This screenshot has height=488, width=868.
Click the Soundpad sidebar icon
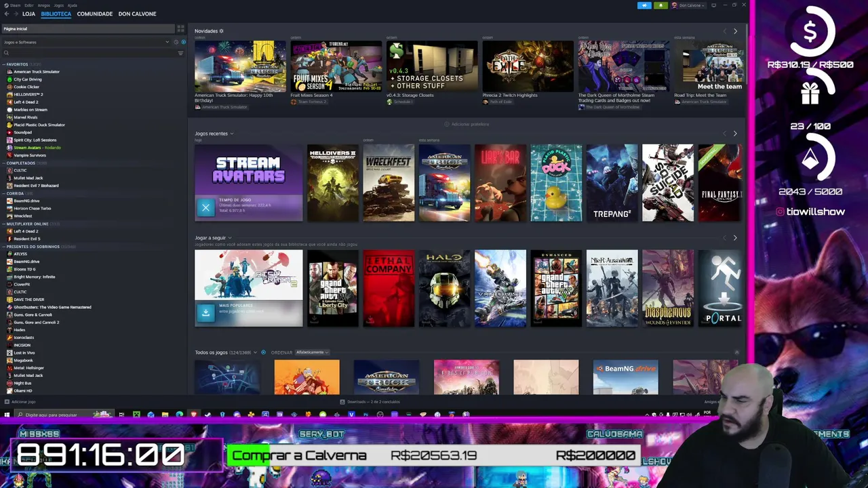[9, 132]
